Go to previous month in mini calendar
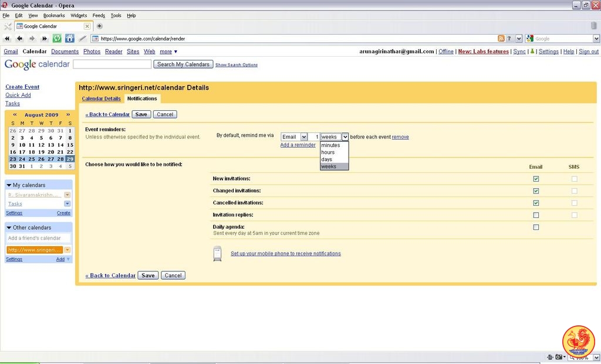 pyautogui.click(x=15, y=114)
